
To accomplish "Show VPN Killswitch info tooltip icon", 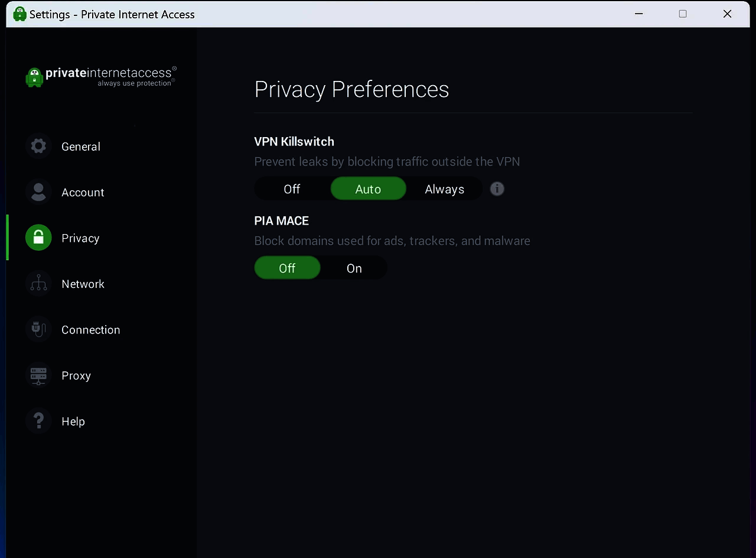I will point(497,189).
